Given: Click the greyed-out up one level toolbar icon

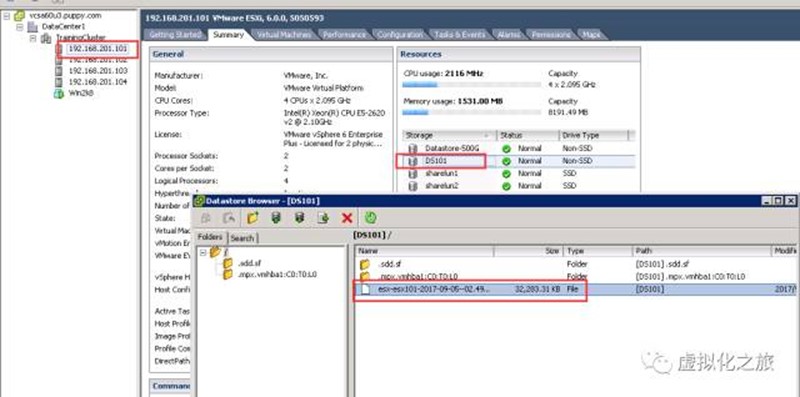Looking at the screenshot, I should point(229,218).
